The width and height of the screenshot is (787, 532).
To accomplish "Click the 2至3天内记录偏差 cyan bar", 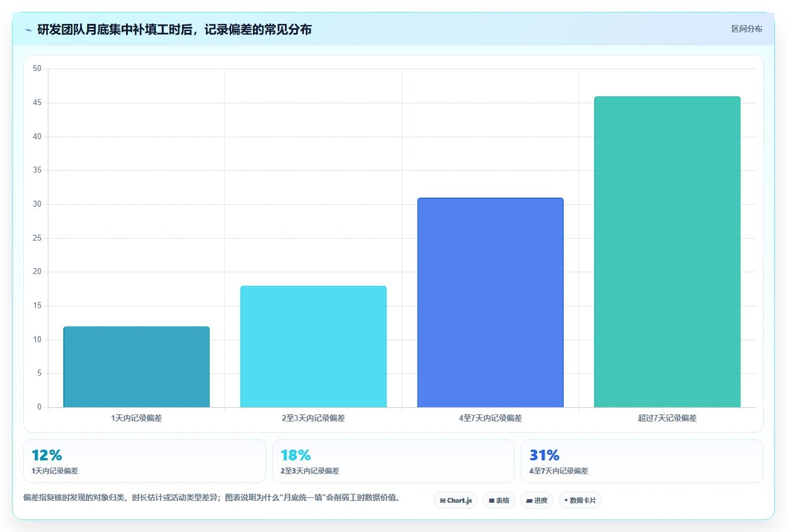I will (313, 346).
